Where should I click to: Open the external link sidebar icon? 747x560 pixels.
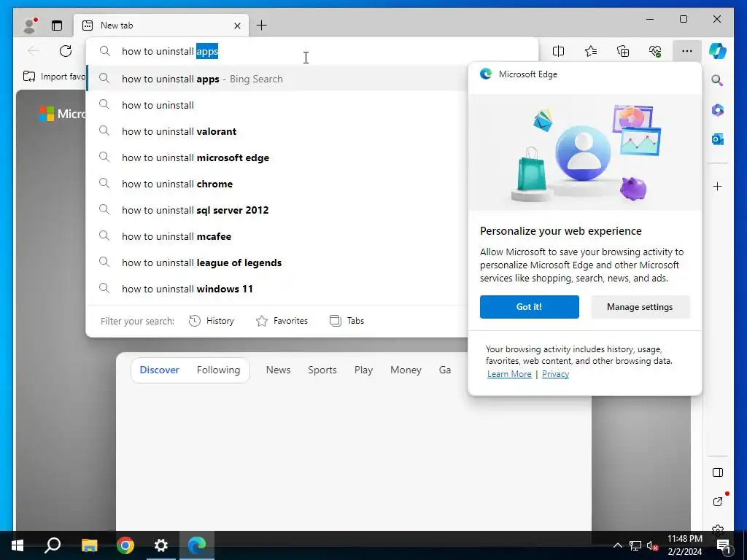click(718, 502)
